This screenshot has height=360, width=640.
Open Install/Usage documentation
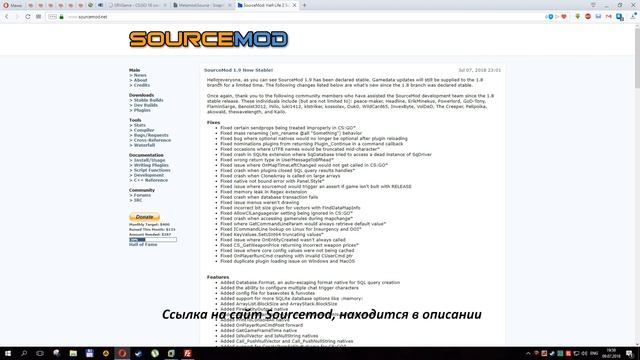pyautogui.click(x=149, y=160)
